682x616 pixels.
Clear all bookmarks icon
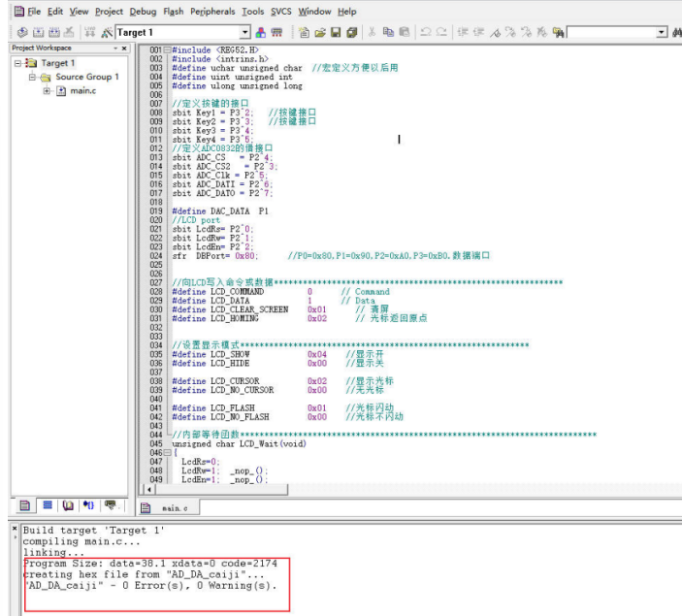click(x=542, y=32)
